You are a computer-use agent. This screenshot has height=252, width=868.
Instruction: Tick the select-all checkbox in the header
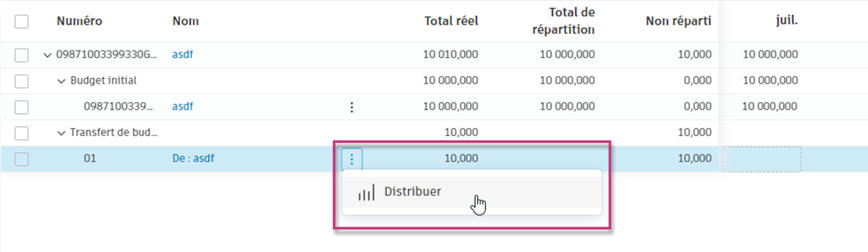pyautogui.click(x=21, y=21)
